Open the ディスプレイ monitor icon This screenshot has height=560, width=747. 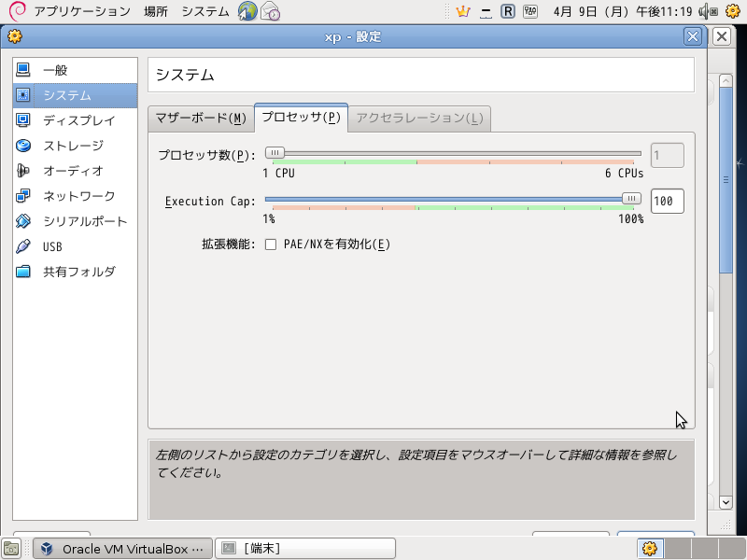click(22, 120)
